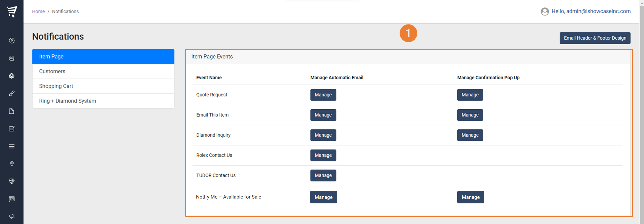Open the paintbrush design sidebar icon

click(12, 93)
